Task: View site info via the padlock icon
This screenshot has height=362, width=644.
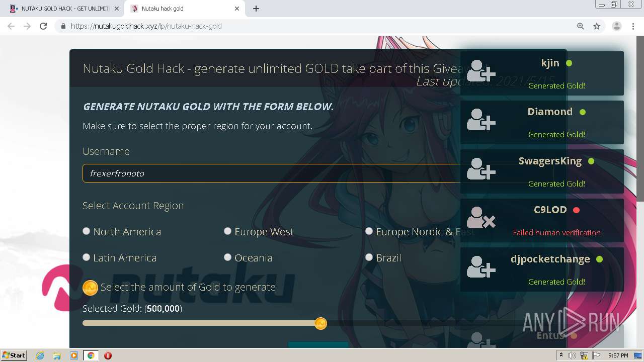Action: pos(63,26)
